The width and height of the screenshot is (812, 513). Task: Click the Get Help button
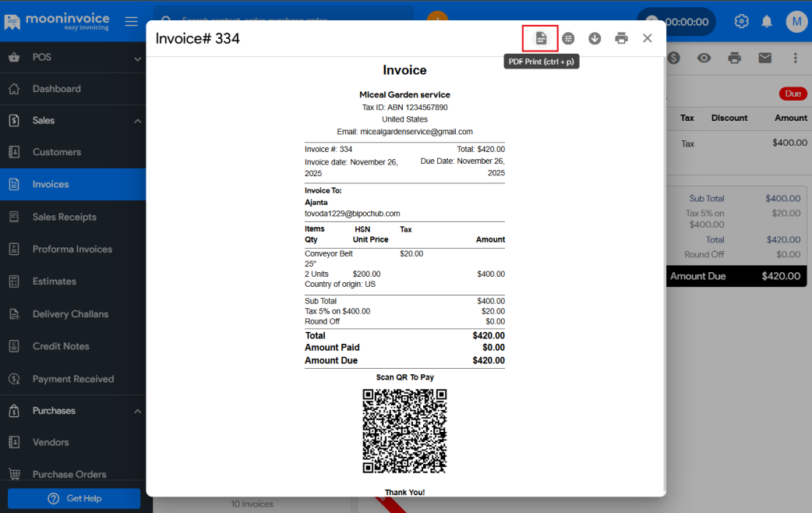point(74,498)
